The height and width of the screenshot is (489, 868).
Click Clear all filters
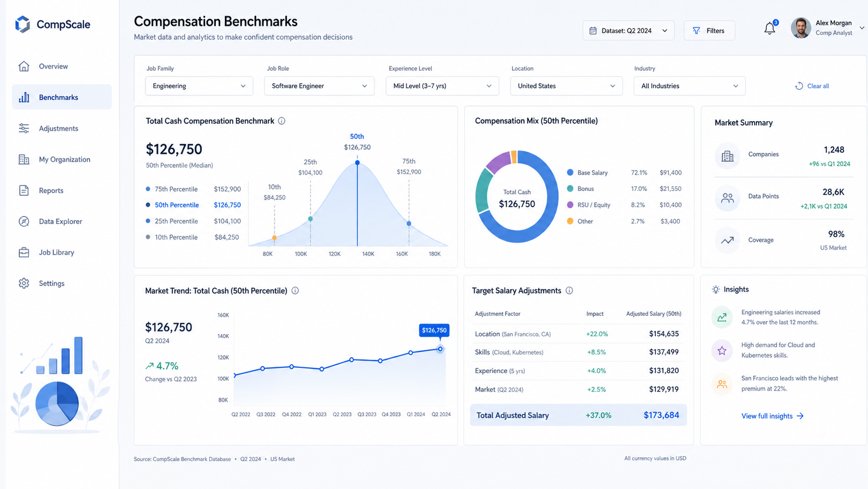(x=812, y=86)
